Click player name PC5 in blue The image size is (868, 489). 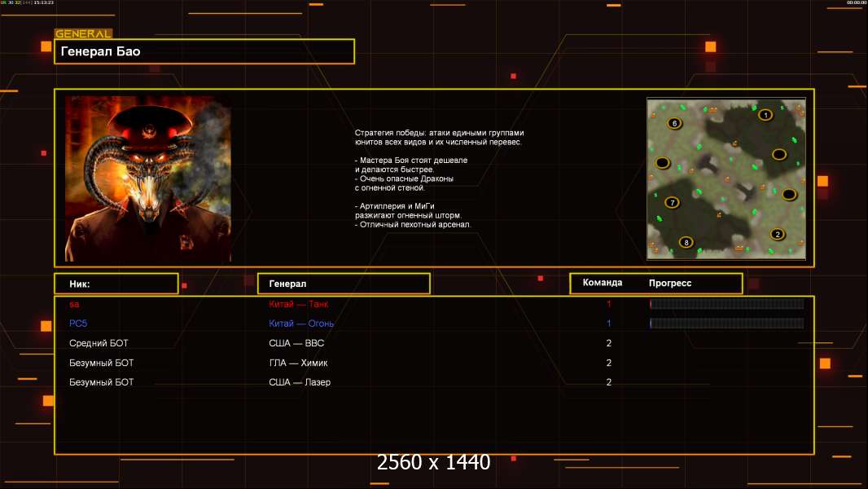(x=78, y=324)
